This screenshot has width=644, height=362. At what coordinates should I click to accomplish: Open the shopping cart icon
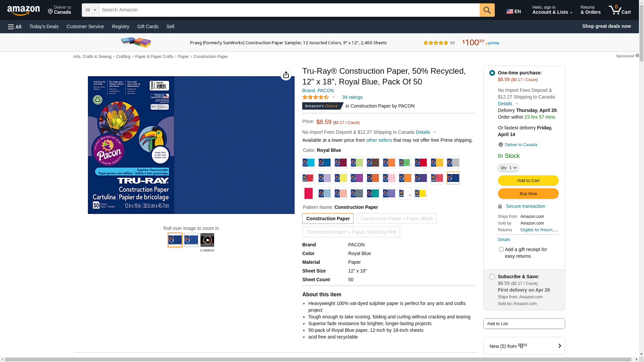[620, 10]
